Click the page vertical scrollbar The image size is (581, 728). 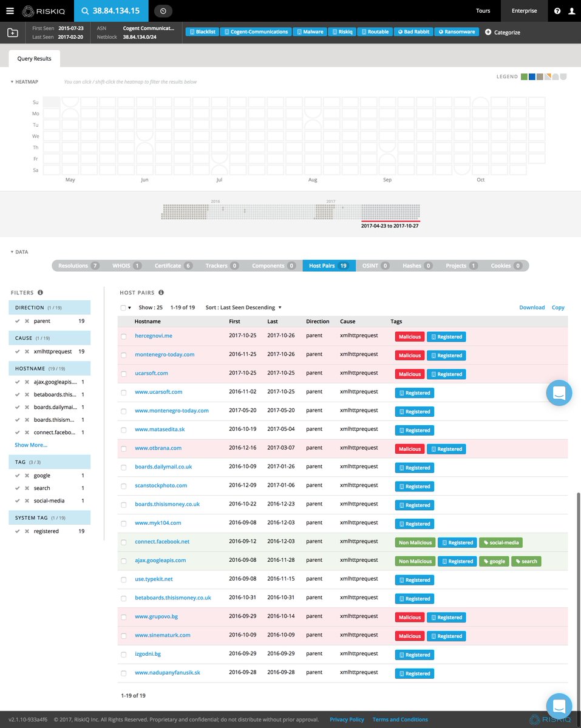(x=578, y=582)
